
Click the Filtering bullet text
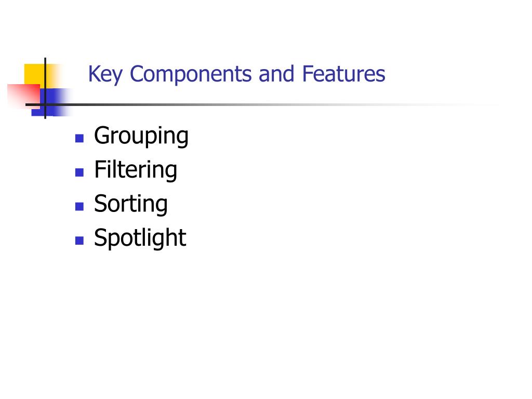[136, 170]
